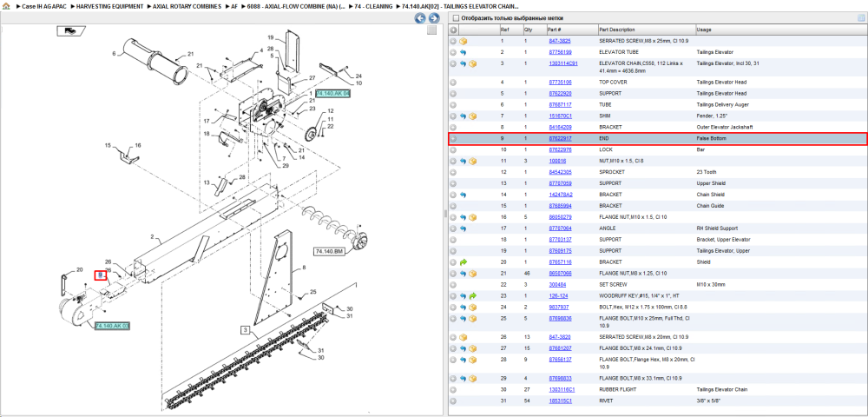Open the lower 74.140.AK diagram label
This screenshot has height=417, width=868.
[x=112, y=326]
